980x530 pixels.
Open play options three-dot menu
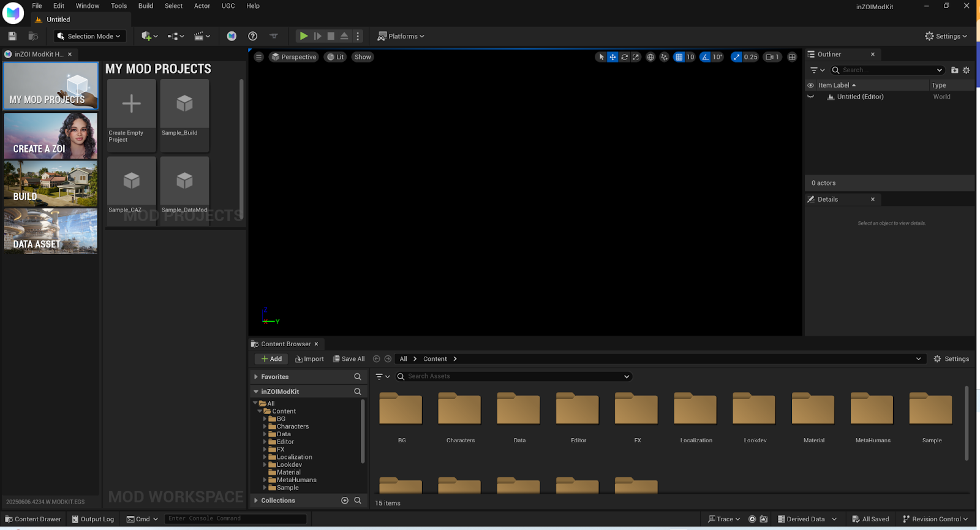point(358,36)
